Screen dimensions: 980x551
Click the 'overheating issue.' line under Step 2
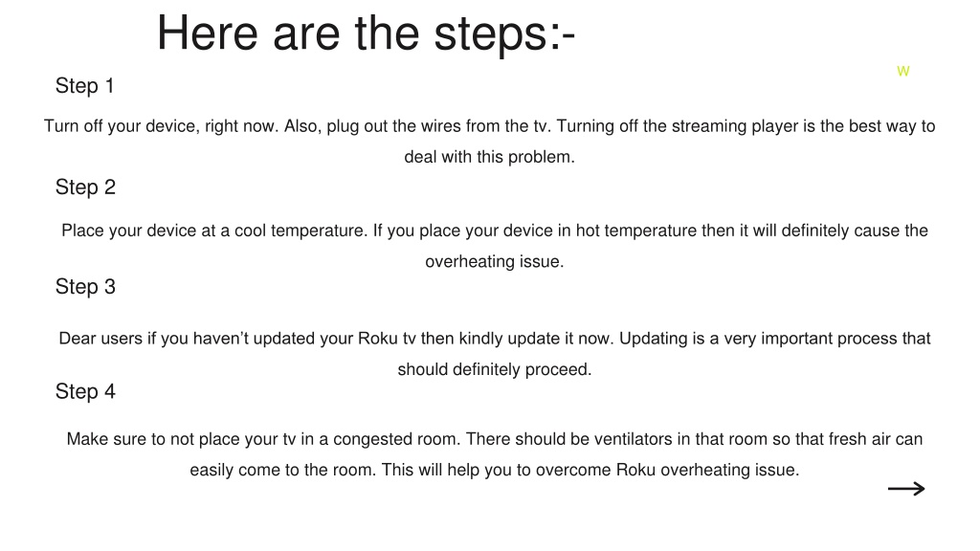[x=495, y=261]
